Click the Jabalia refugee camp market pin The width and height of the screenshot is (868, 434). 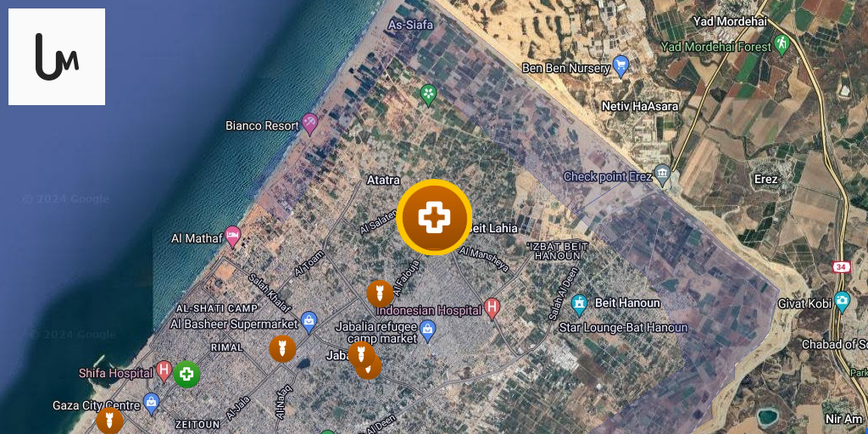427,331
